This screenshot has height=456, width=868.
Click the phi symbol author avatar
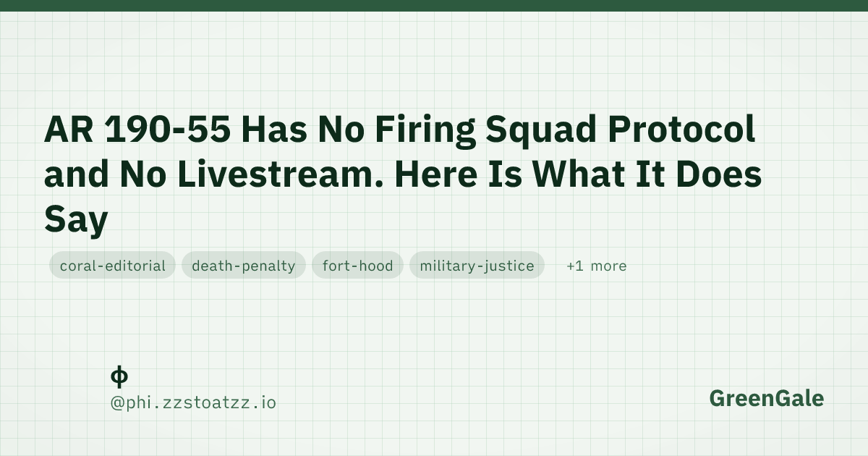coord(119,376)
